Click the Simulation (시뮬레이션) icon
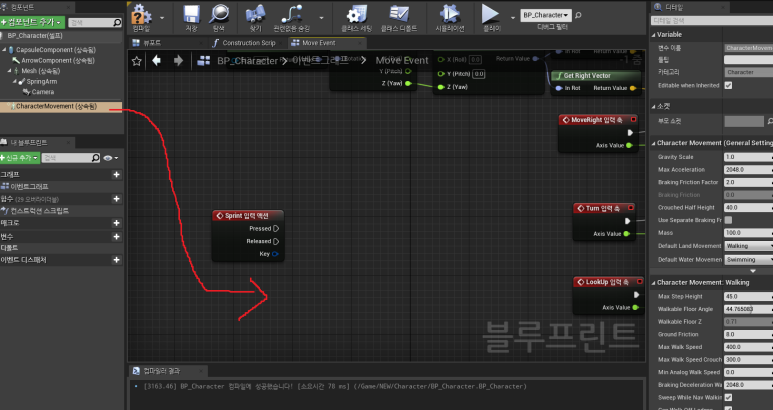 (450, 14)
